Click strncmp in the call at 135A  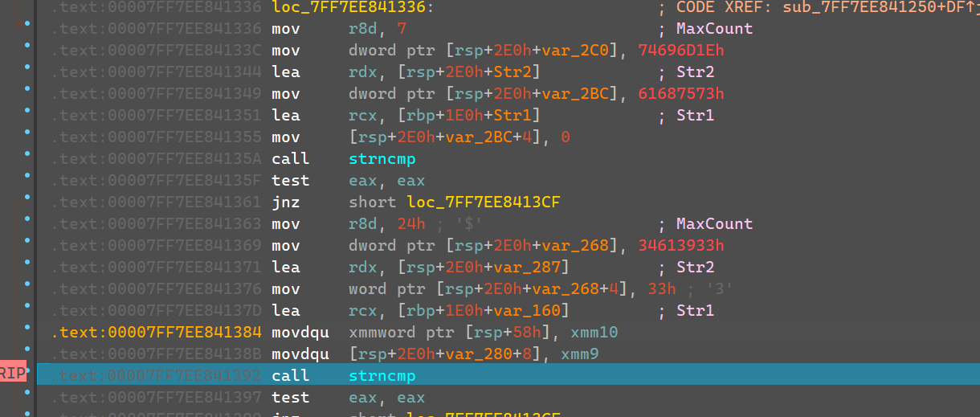pyautogui.click(x=382, y=159)
